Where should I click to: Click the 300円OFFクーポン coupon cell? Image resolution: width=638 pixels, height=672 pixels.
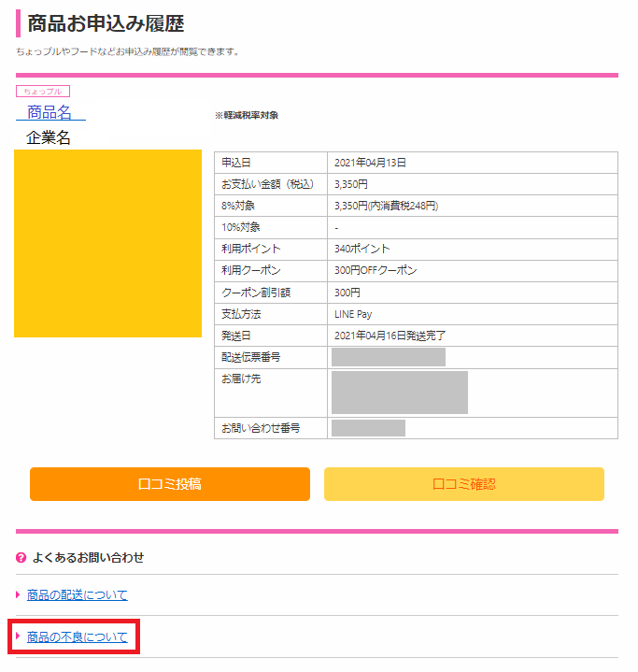point(472,271)
